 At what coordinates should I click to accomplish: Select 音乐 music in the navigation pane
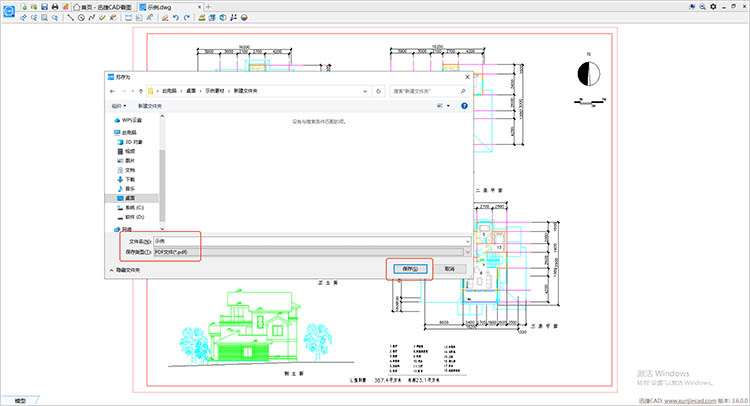[126, 188]
